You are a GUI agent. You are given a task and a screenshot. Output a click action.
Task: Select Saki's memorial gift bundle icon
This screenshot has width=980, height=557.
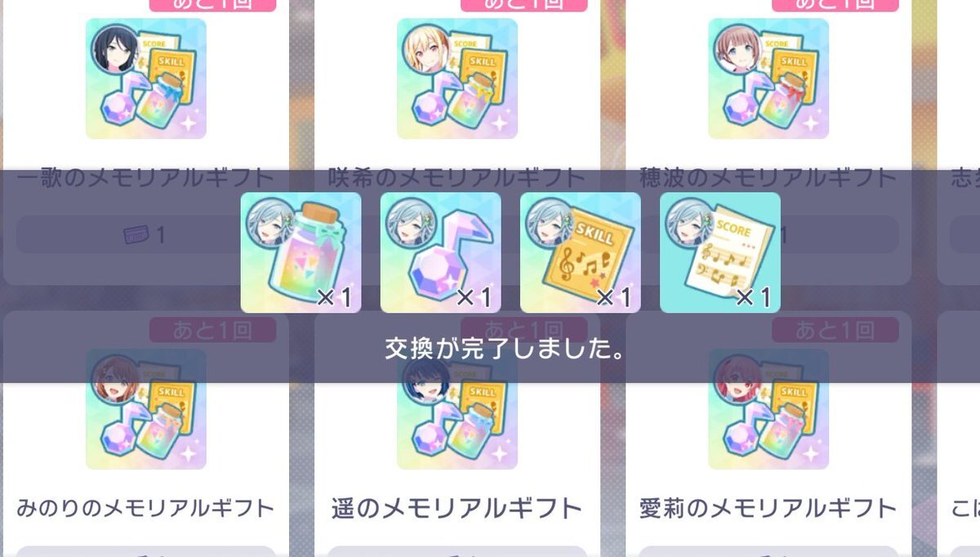point(457,78)
